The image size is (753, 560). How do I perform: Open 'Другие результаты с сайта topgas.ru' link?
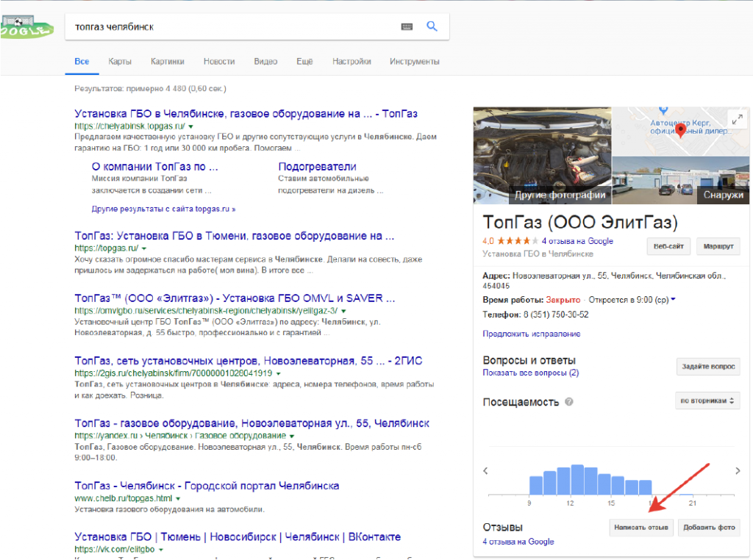[163, 209]
